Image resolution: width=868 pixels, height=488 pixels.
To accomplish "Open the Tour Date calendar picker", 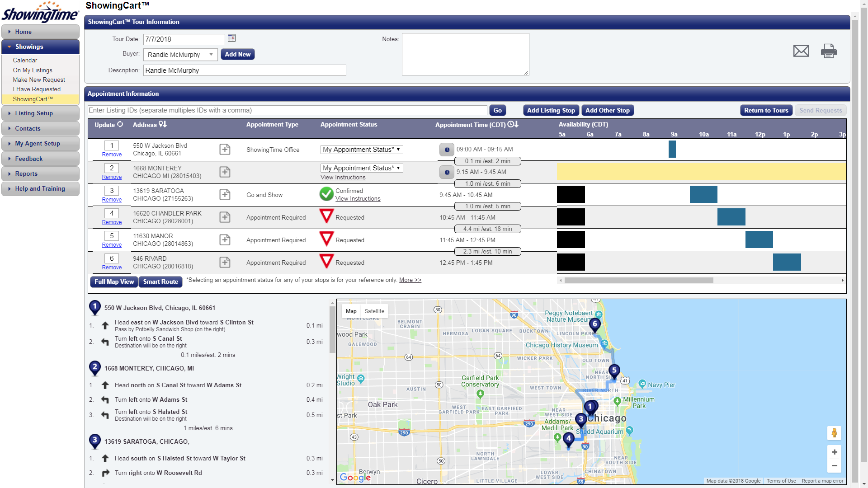I will coord(231,38).
